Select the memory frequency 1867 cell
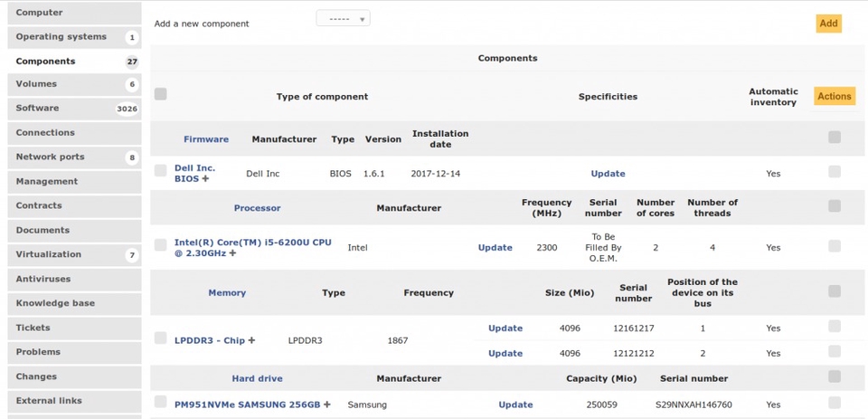 pos(398,340)
